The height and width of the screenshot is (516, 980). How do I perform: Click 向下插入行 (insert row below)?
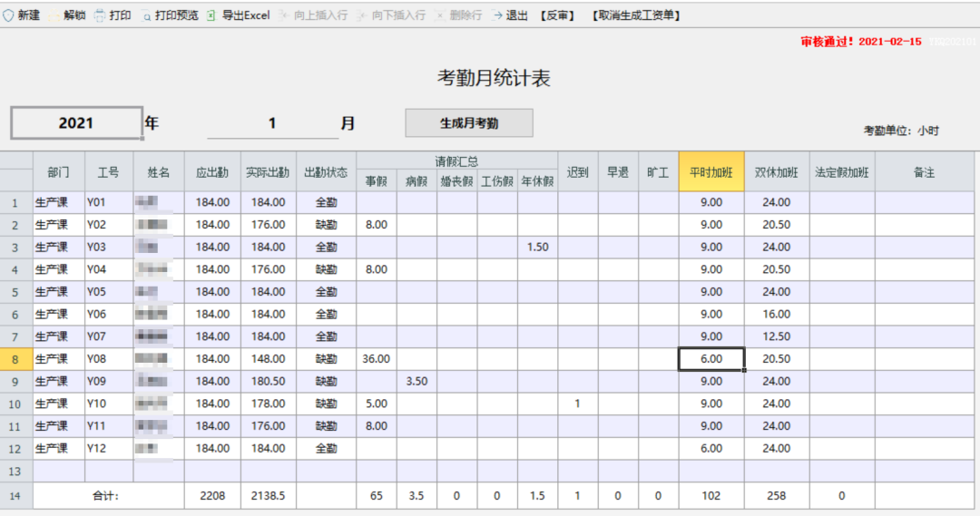(x=391, y=15)
